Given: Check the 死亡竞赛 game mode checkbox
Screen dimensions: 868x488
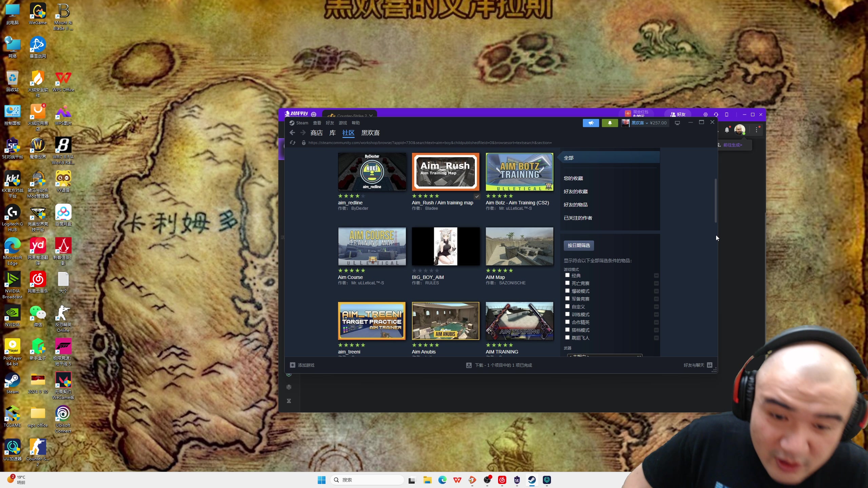Looking at the screenshot, I should point(567,283).
